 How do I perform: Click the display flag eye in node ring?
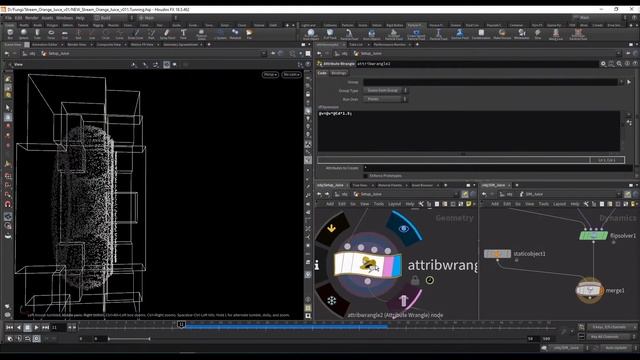[x=404, y=229]
